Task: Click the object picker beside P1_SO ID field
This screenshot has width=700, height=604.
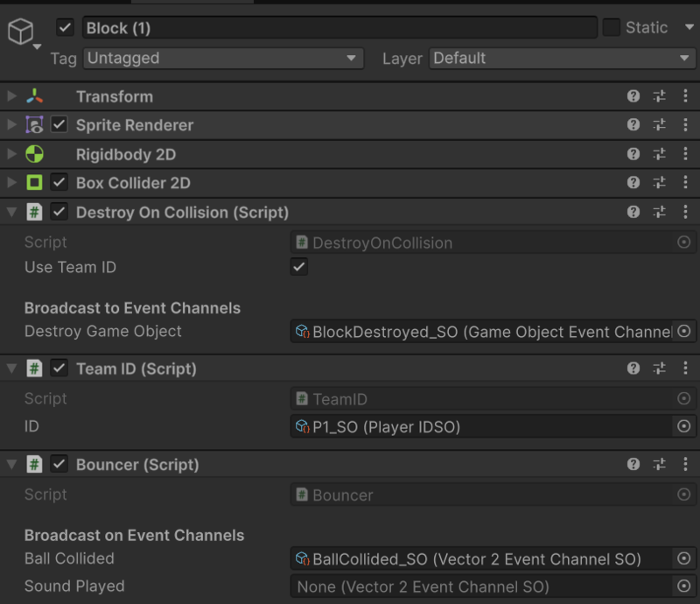Action: pyautogui.click(x=684, y=426)
